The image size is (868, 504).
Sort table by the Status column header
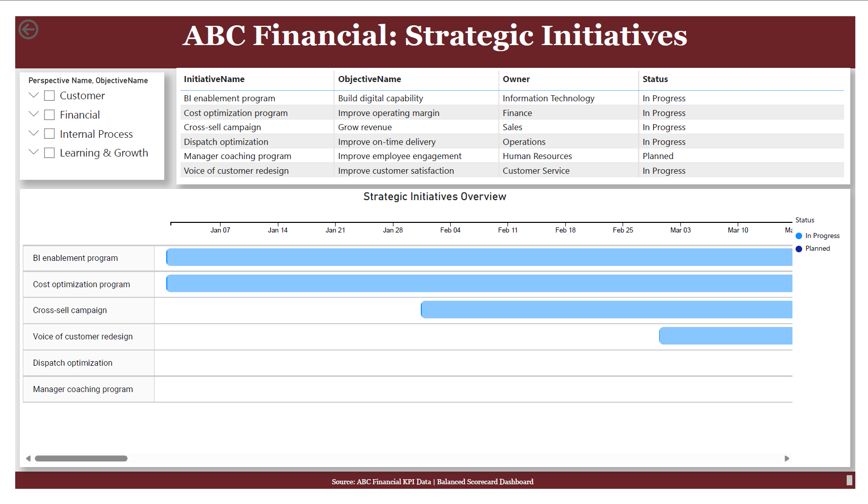(x=655, y=79)
